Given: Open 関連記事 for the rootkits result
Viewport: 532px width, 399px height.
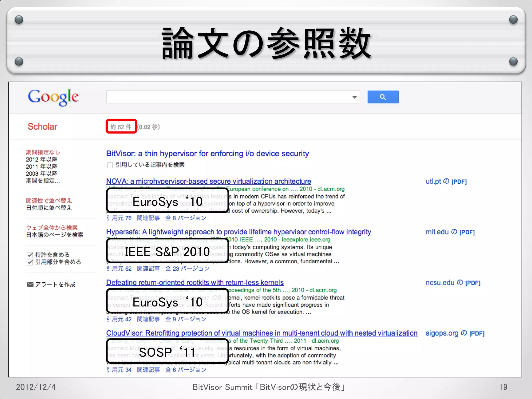Looking at the screenshot, I should click(x=148, y=319).
